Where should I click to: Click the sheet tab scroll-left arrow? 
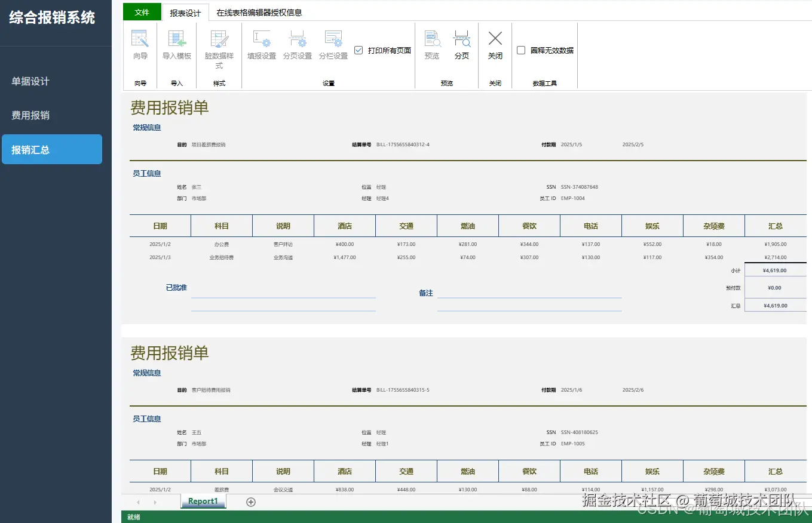139,502
